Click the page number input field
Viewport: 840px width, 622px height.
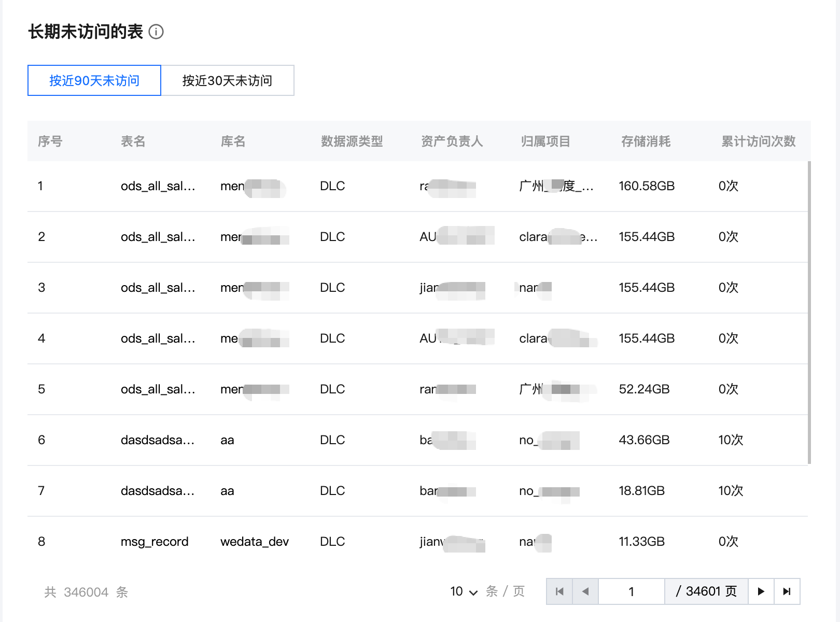[631, 591]
